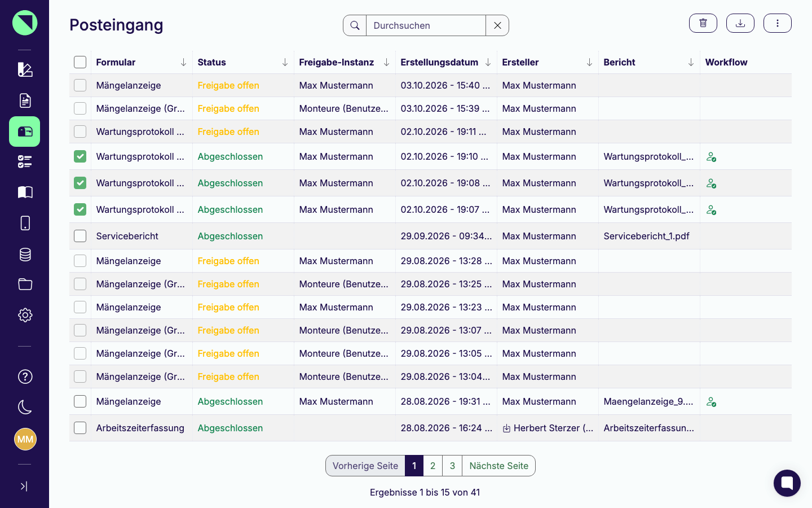Open the help question mark icon
This screenshot has width=812, height=508.
25,376
